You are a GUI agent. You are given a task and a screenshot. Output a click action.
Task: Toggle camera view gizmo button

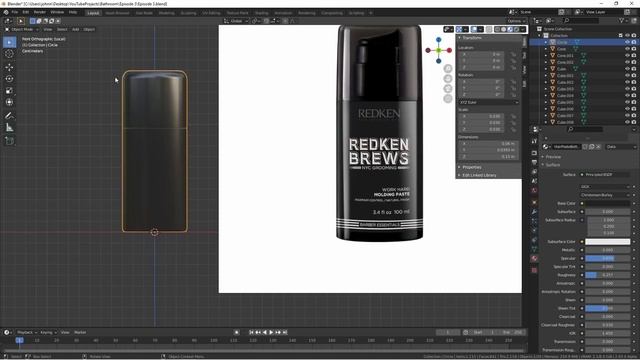coord(448,89)
